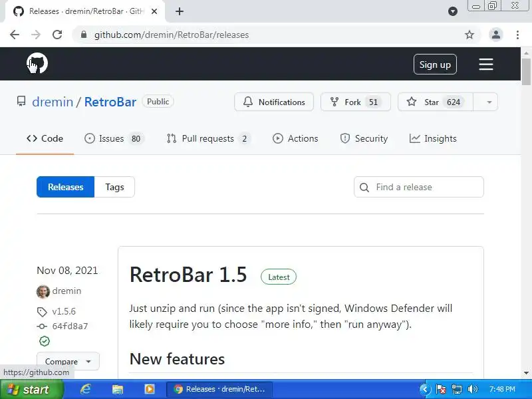The image size is (532, 399).
Task: Click the green verified checkmark icon
Action: pyautogui.click(x=45, y=341)
